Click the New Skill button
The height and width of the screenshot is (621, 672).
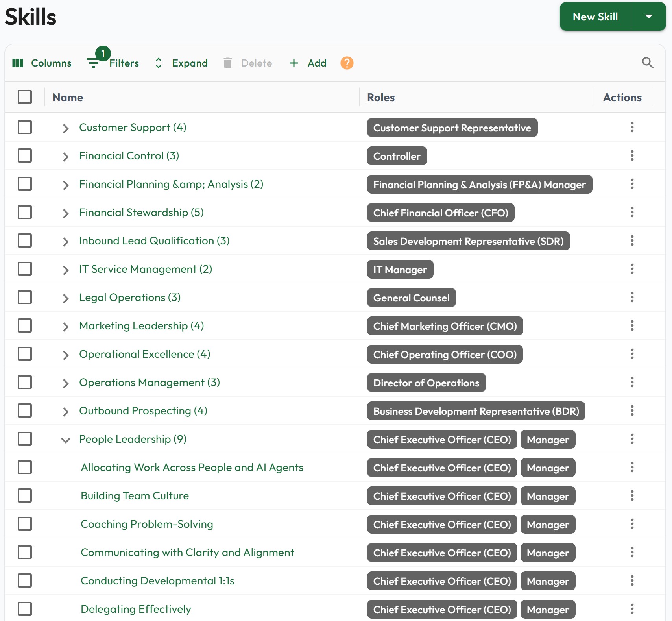coord(595,17)
